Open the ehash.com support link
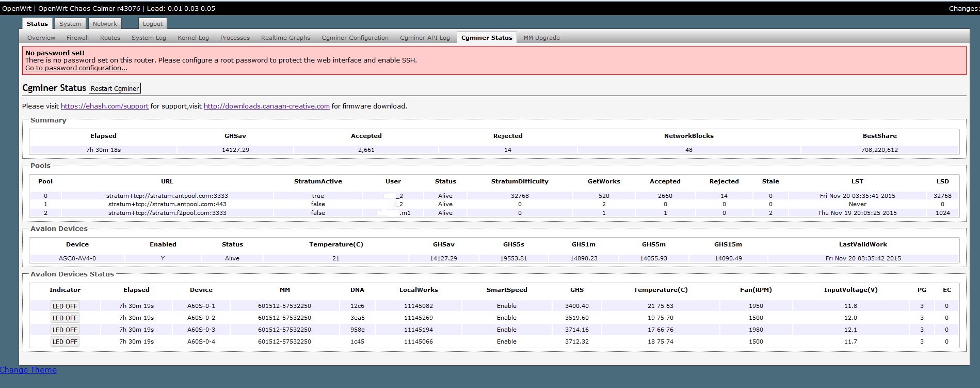This screenshot has height=388, width=980. point(104,106)
